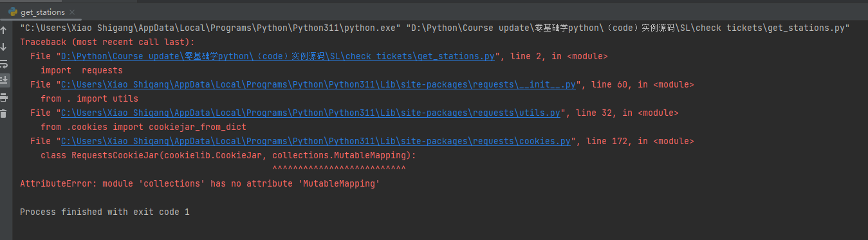
Task: Click the 'from . import utils' line
Action: click(x=89, y=99)
